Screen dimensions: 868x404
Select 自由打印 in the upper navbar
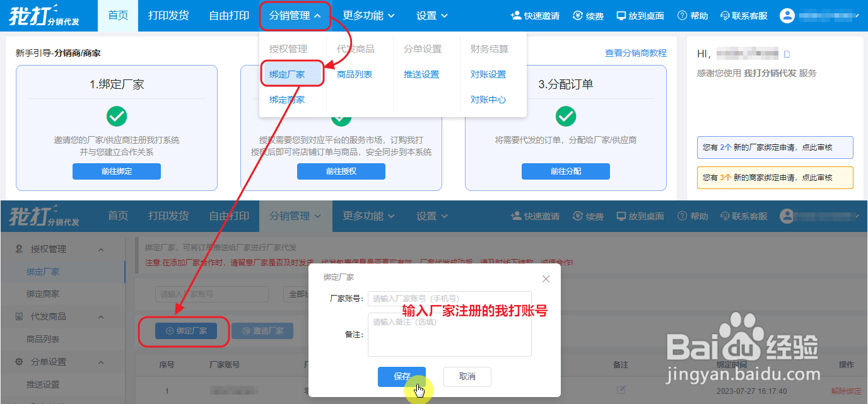(229, 16)
